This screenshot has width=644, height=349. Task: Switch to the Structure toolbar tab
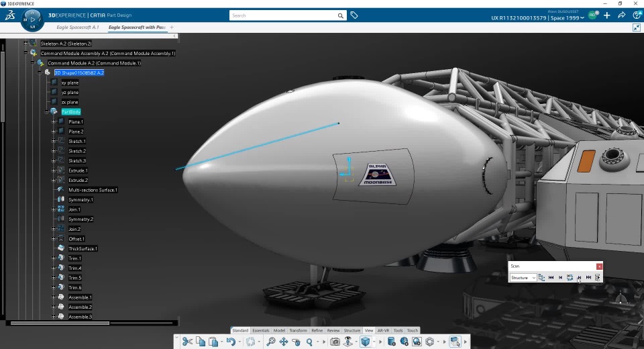pos(352,330)
